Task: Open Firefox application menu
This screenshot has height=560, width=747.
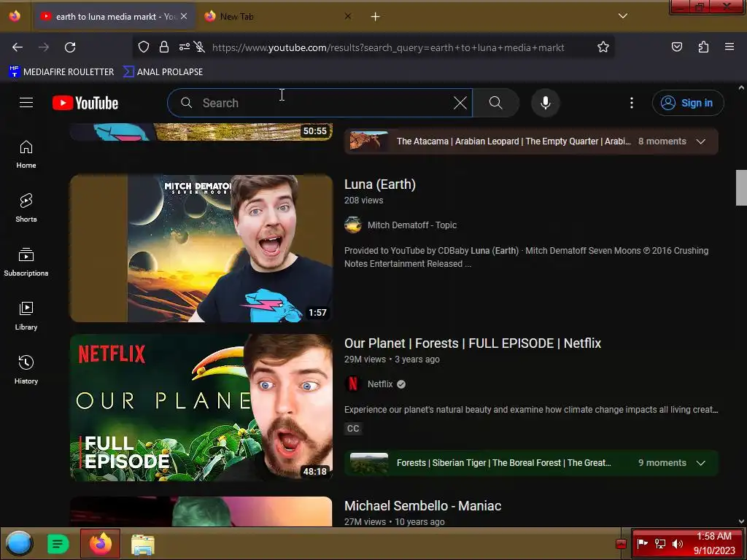Action: (x=729, y=47)
